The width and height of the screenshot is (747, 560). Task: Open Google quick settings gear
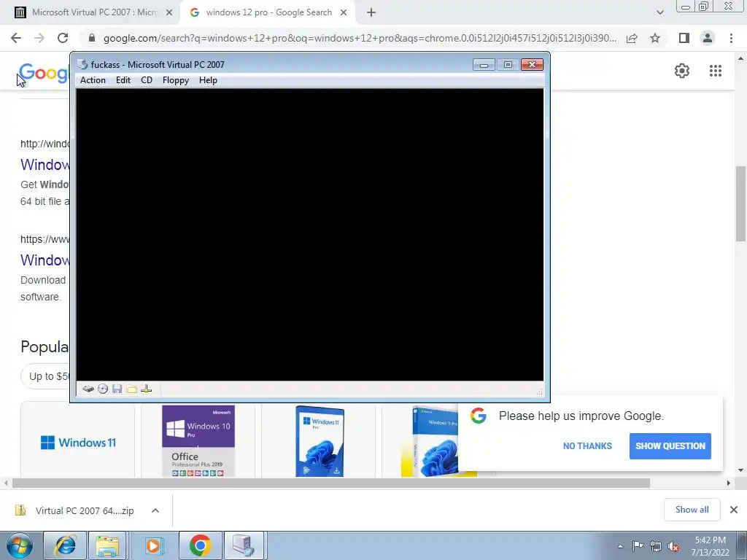[682, 71]
